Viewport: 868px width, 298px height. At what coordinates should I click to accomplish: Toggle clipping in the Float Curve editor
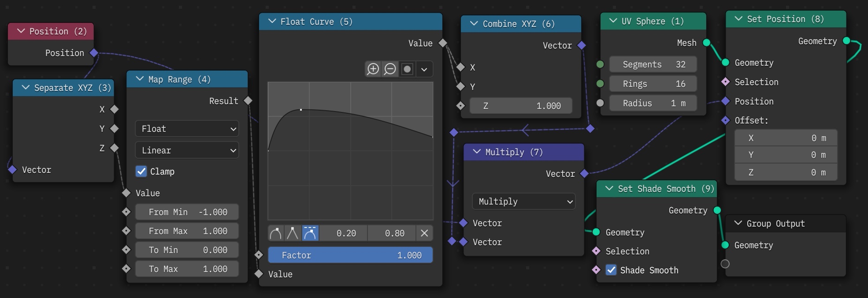coord(407,69)
